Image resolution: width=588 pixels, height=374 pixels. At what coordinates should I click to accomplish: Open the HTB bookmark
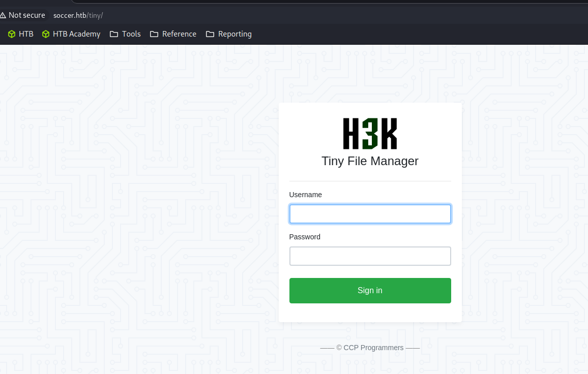[21, 34]
